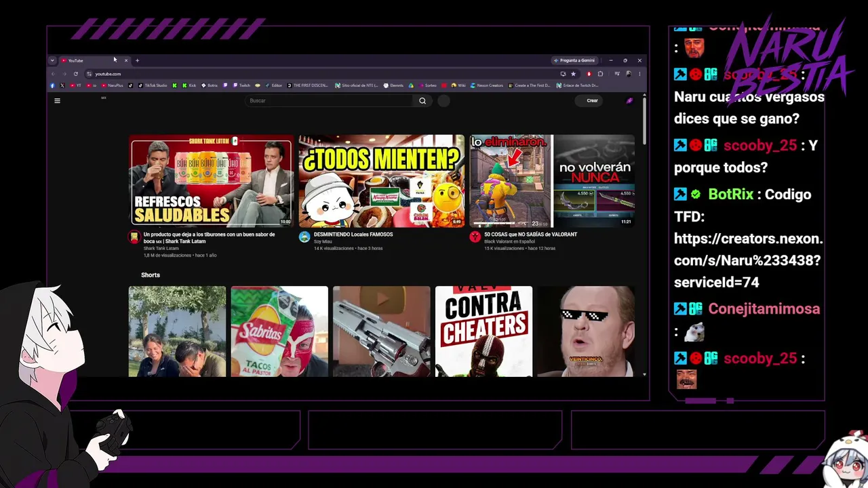
Task: Open the Editor bookmark
Action: (273, 85)
